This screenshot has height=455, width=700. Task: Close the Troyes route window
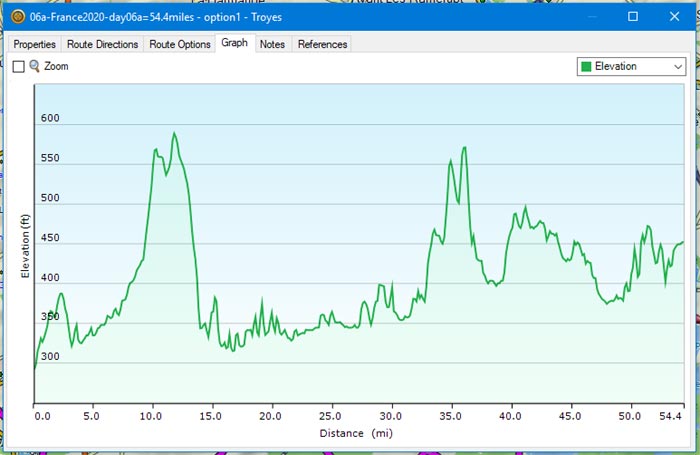677,17
